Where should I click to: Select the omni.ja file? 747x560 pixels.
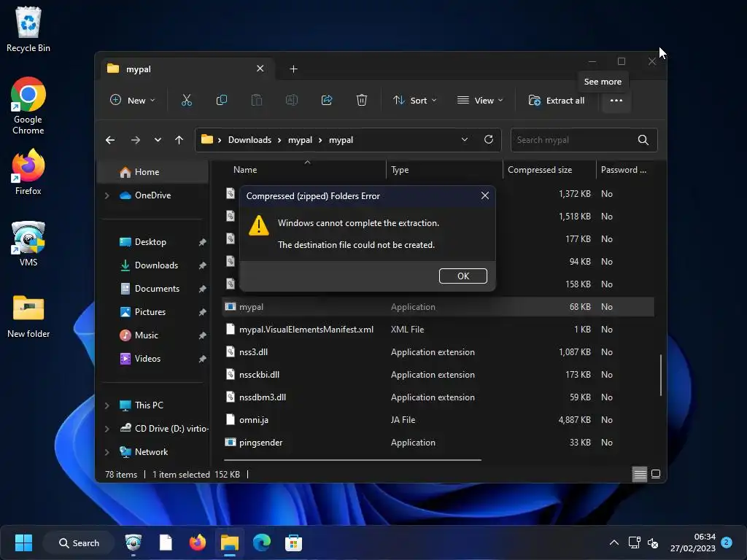438,420
